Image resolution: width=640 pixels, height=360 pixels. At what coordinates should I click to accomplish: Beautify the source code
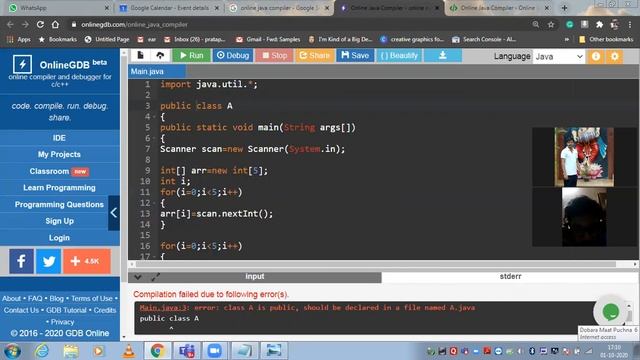(x=399, y=55)
